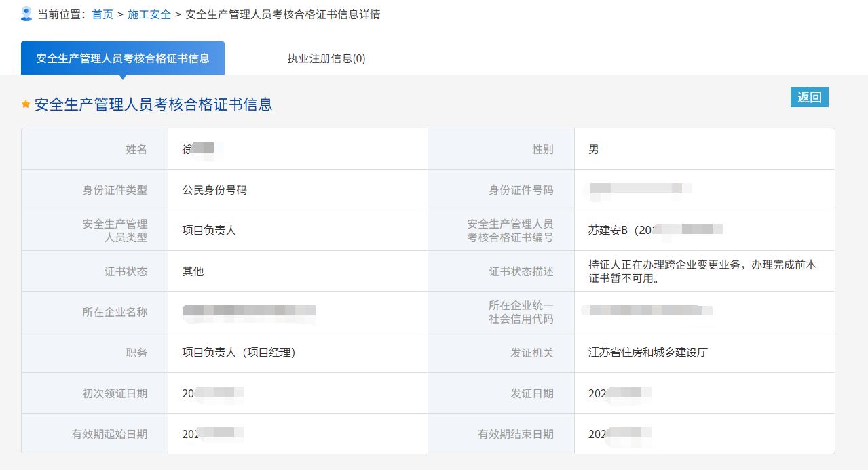The width and height of the screenshot is (868, 470).
Task: Click the 考核合格证书编号 label
Action: pos(510,231)
